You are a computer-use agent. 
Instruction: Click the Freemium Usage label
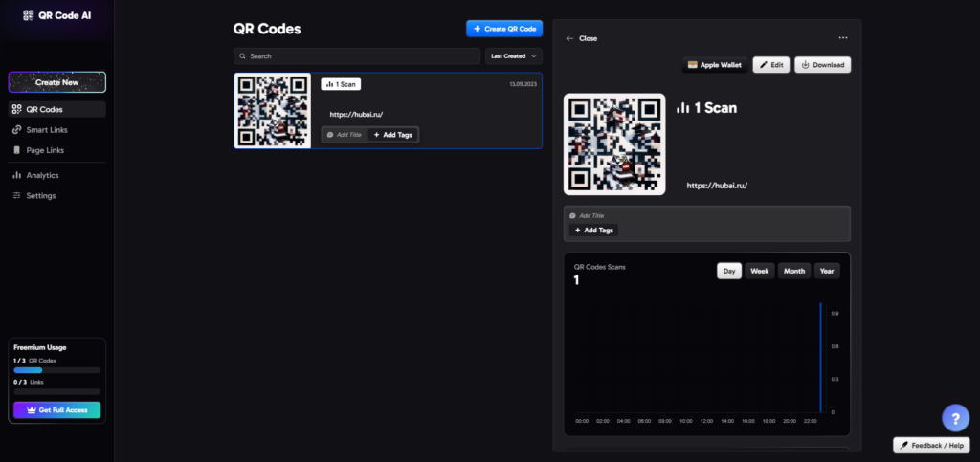click(40, 347)
